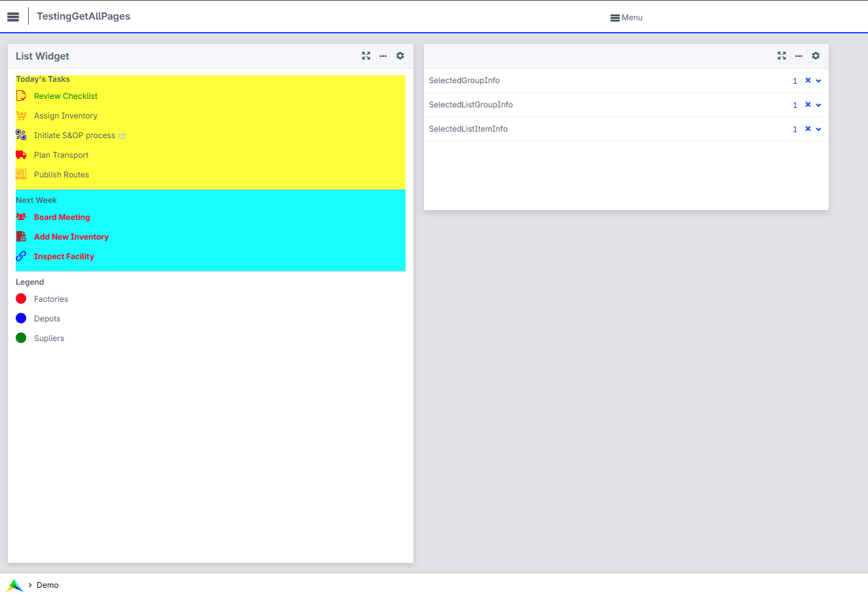This screenshot has width=868, height=595.
Task: Click the SelectedGroupInfo label
Action: 464,81
